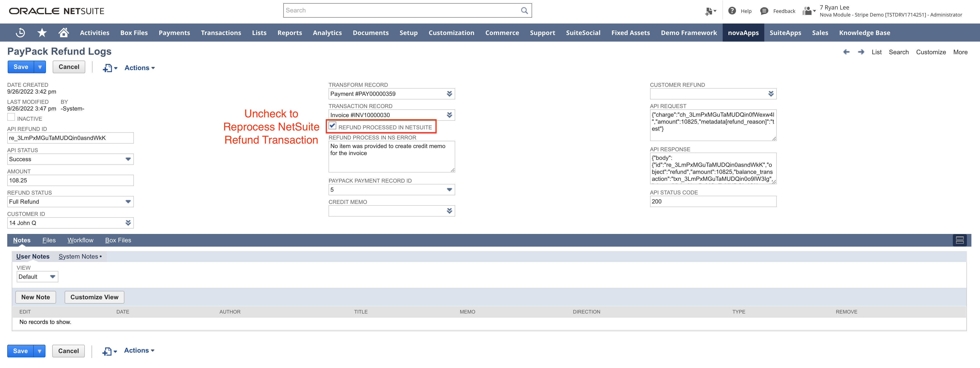Image resolution: width=980 pixels, height=368 pixels.
Task: Open the Customization menu
Action: click(x=451, y=33)
